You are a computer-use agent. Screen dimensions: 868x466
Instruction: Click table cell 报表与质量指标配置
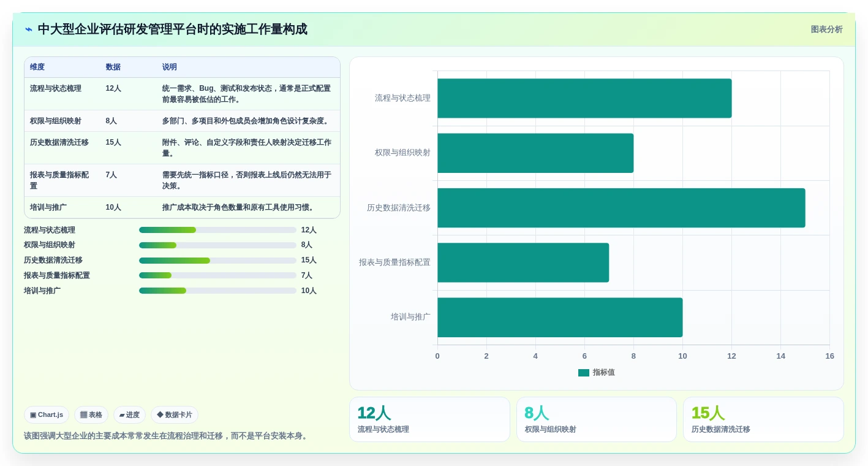[59, 180]
